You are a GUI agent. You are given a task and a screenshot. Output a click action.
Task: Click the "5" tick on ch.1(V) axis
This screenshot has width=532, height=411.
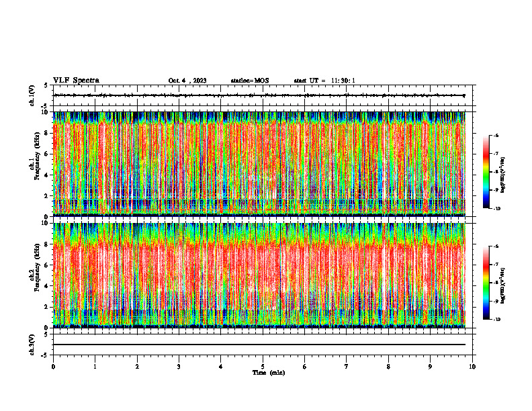pyautogui.click(x=46, y=85)
